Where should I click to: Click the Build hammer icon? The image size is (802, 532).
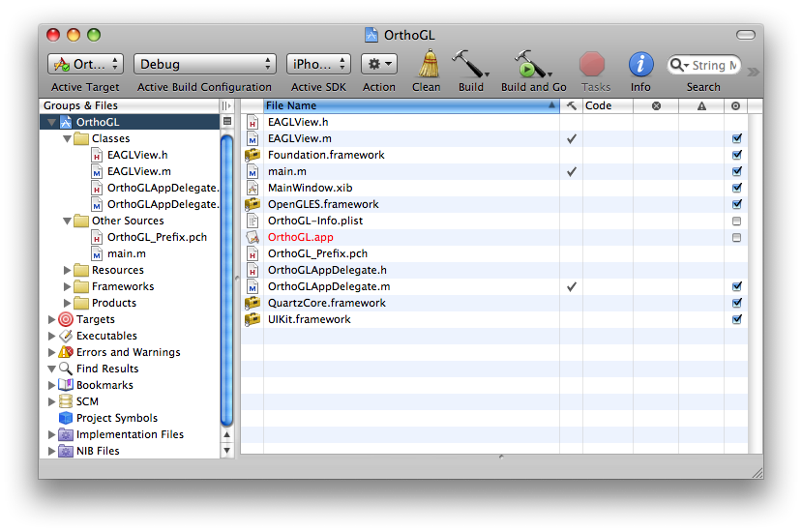[x=469, y=64]
